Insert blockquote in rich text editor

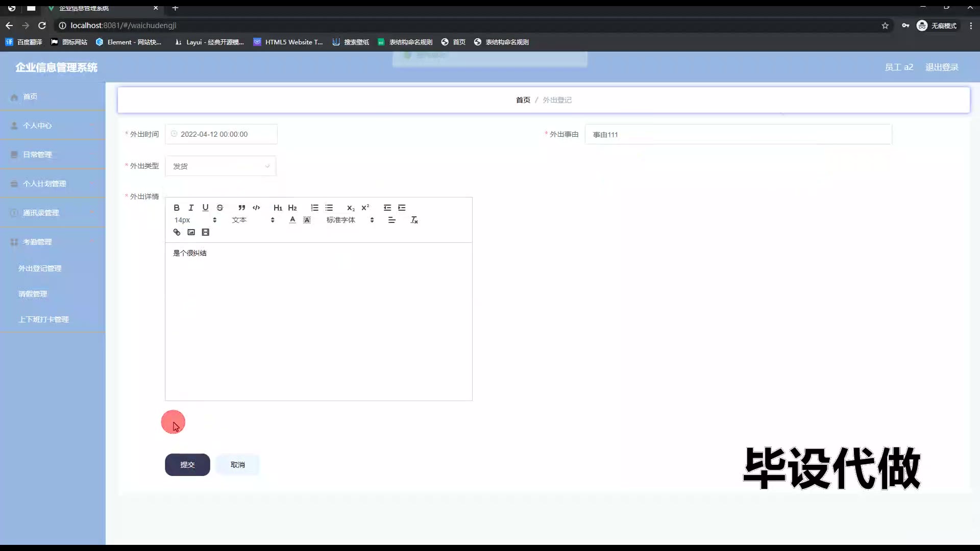241,208
